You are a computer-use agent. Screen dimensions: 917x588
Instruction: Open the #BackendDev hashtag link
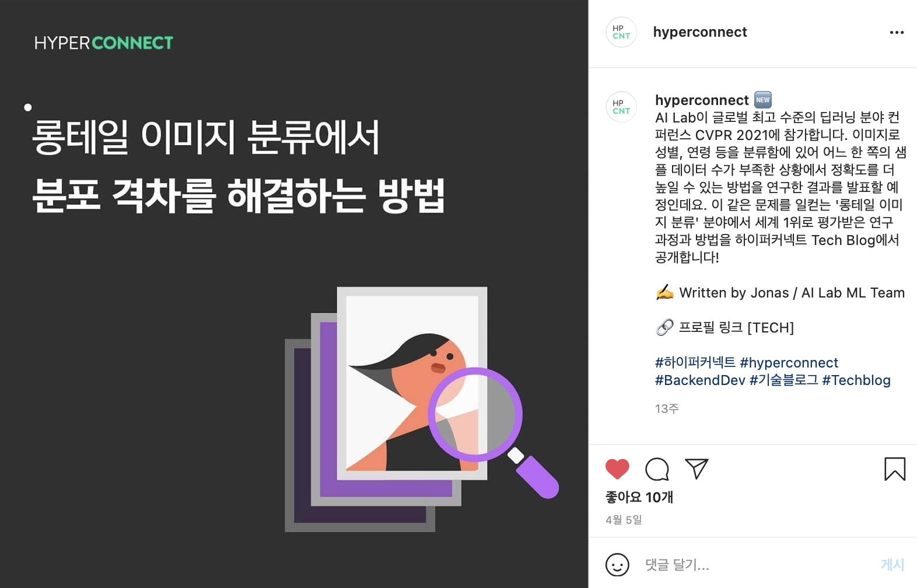(x=700, y=380)
